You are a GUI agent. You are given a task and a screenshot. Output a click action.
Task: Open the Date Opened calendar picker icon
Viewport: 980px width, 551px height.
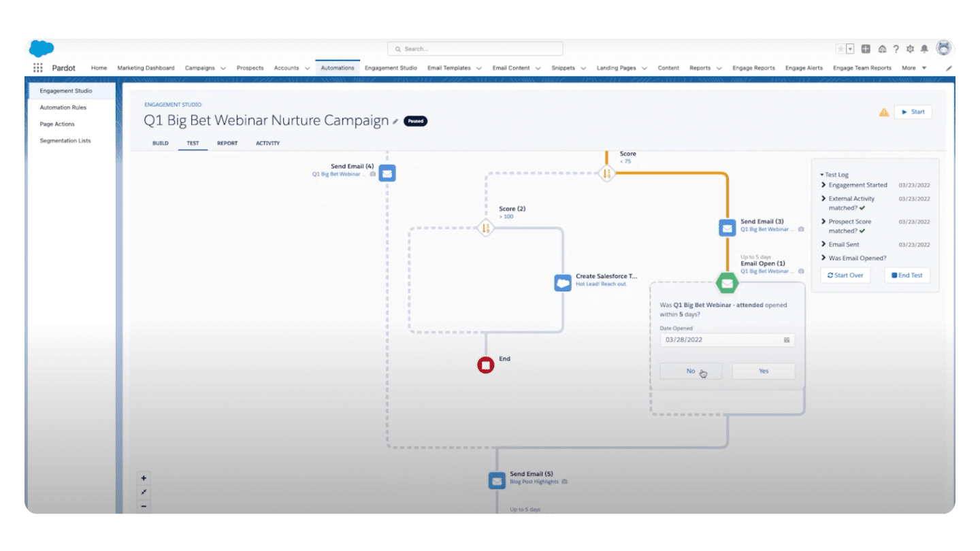(786, 340)
